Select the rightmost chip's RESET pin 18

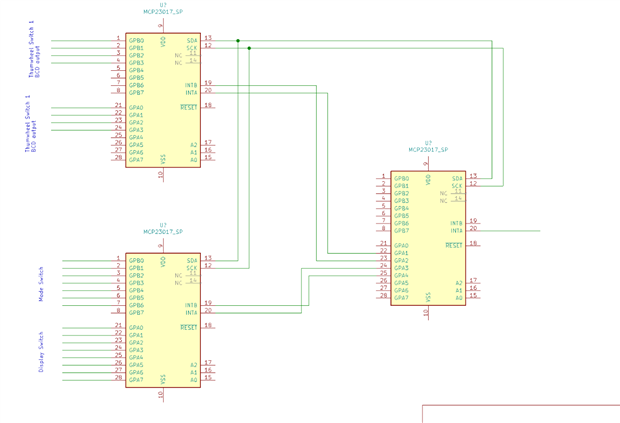473,245
